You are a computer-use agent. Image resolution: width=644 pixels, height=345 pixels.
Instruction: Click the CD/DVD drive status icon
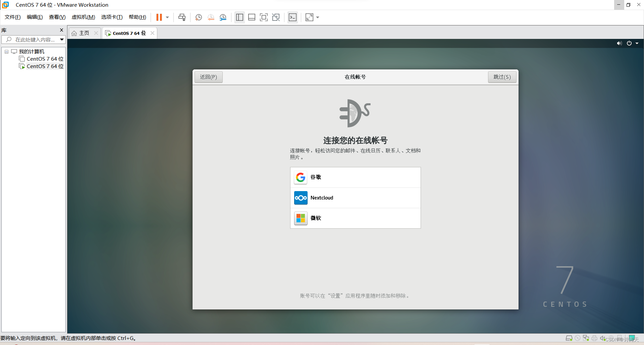pos(578,338)
